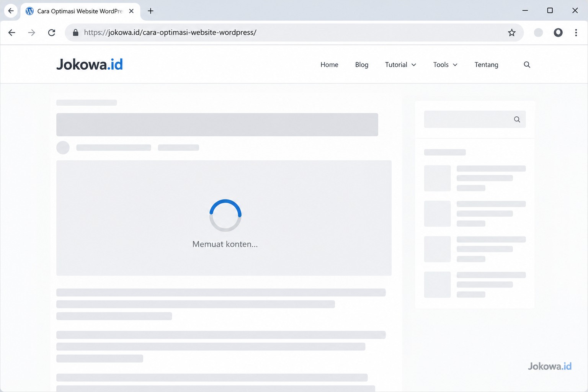The height and width of the screenshot is (392, 588).
Task: Click the sidebar search input field
Action: tap(475, 119)
